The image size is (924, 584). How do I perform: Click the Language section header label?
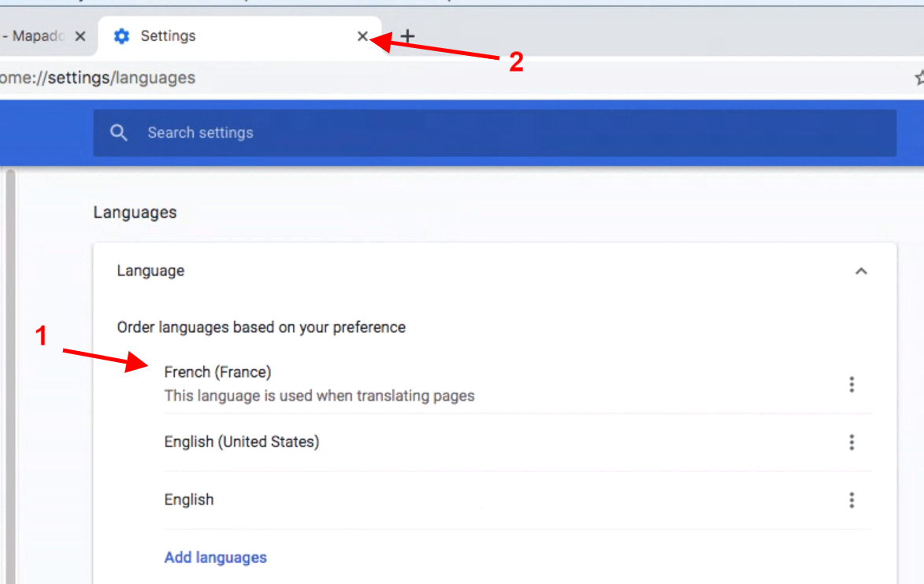pyautogui.click(x=150, y=271)
